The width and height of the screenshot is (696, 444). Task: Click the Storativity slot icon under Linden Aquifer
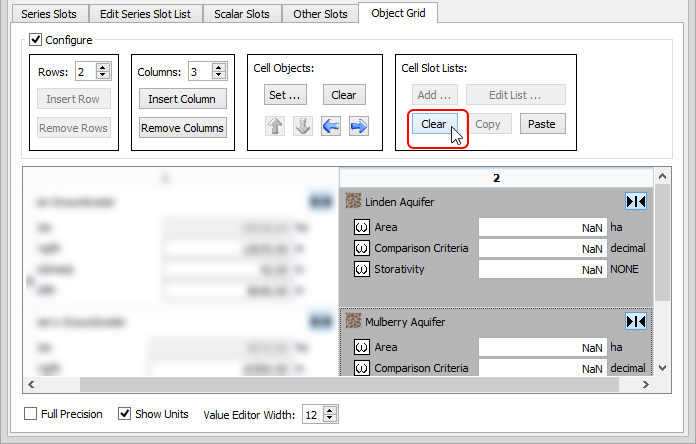[x=362, y=269]
